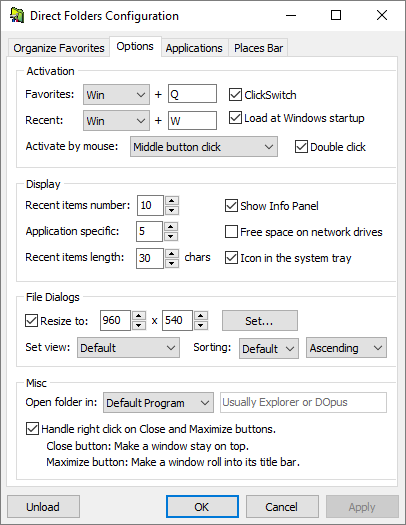Open the Recent modifier key dropdown
The width and height of the screenshot is (406, 525).
116,121
